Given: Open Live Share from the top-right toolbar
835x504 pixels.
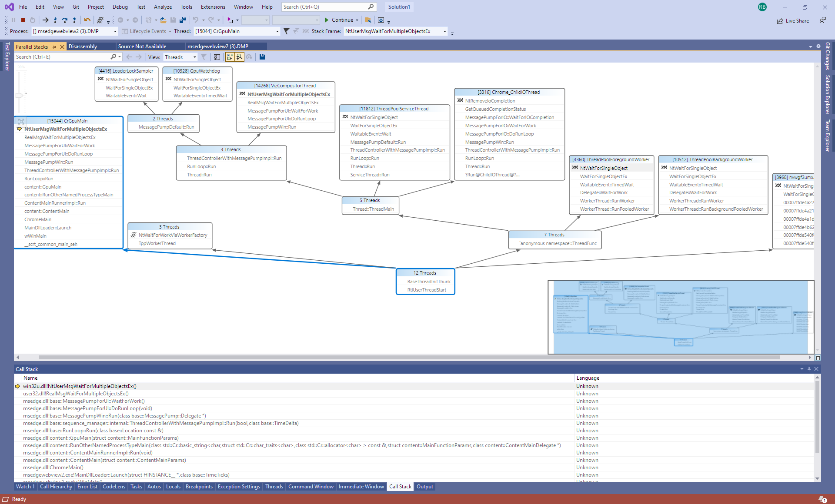Looking at the screenshot, I should pyautogui.click(x=793, y=20).
